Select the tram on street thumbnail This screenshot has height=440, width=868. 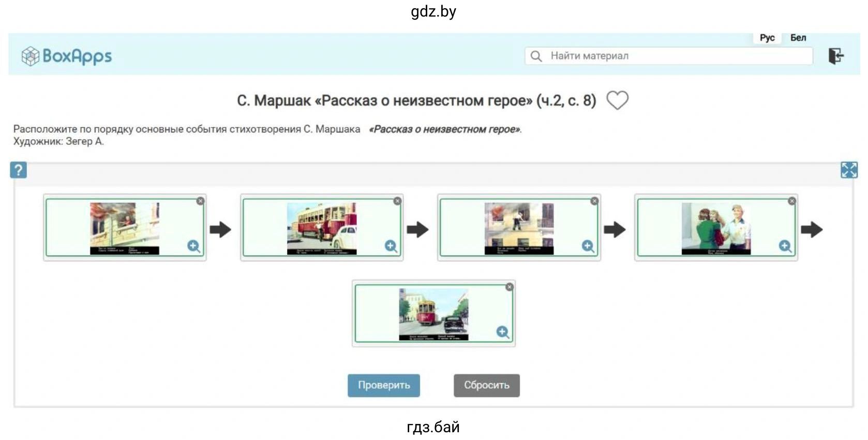433,314
